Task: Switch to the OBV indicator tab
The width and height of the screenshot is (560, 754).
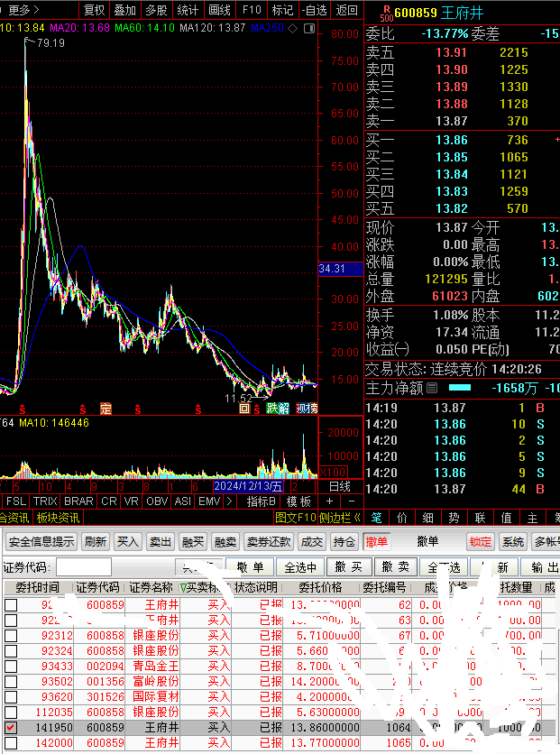Action: coord(157,501)
